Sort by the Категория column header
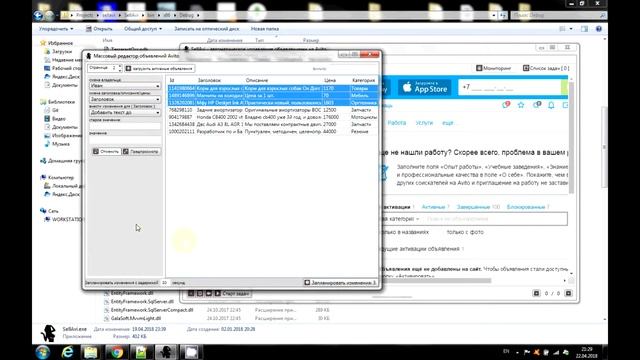The width and height of the screenshot is (640, 360). tap(363, 80)
